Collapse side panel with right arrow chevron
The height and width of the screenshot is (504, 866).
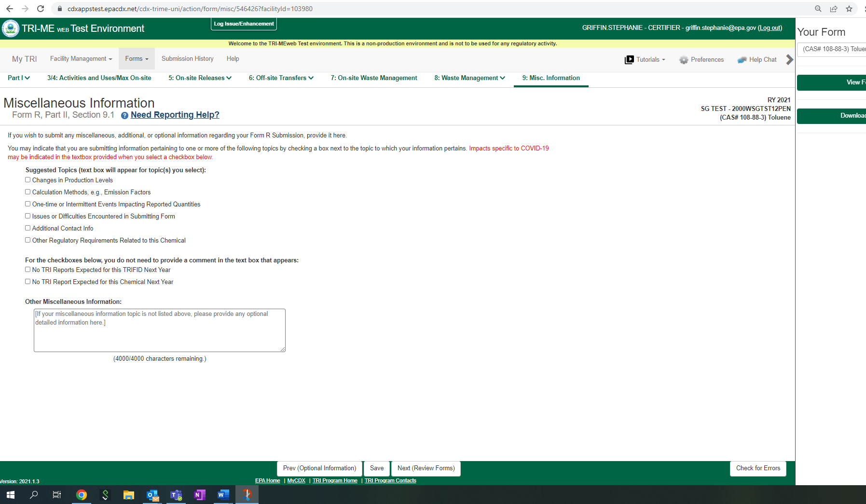[x=789, y=59]
